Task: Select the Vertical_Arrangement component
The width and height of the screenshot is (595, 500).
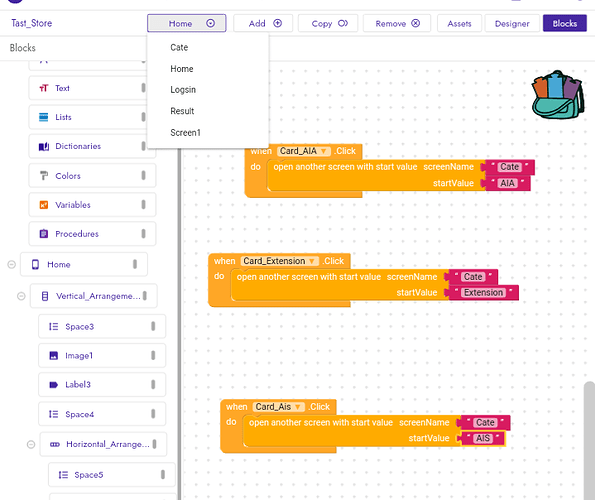Action: (x=94, y=296)
